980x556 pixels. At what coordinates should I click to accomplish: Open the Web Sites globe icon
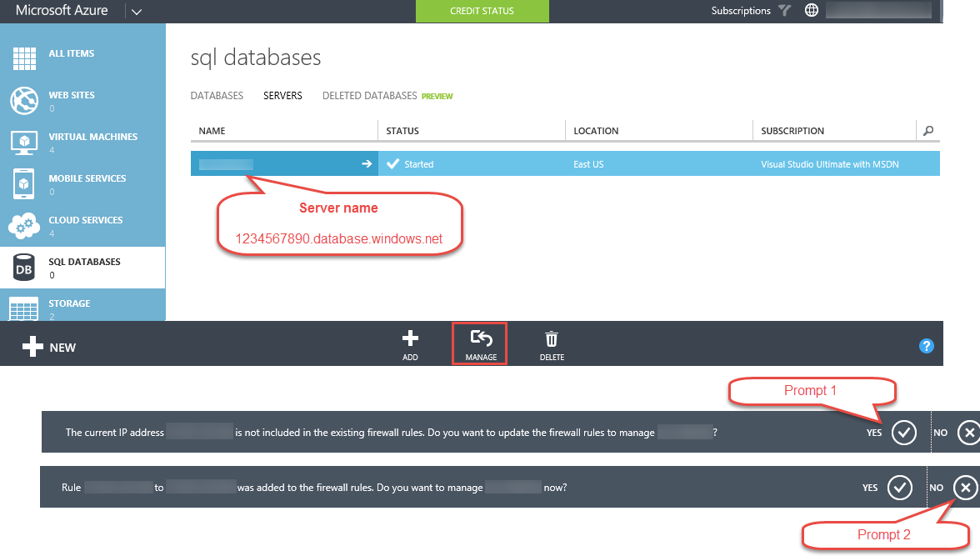(24, 101)
